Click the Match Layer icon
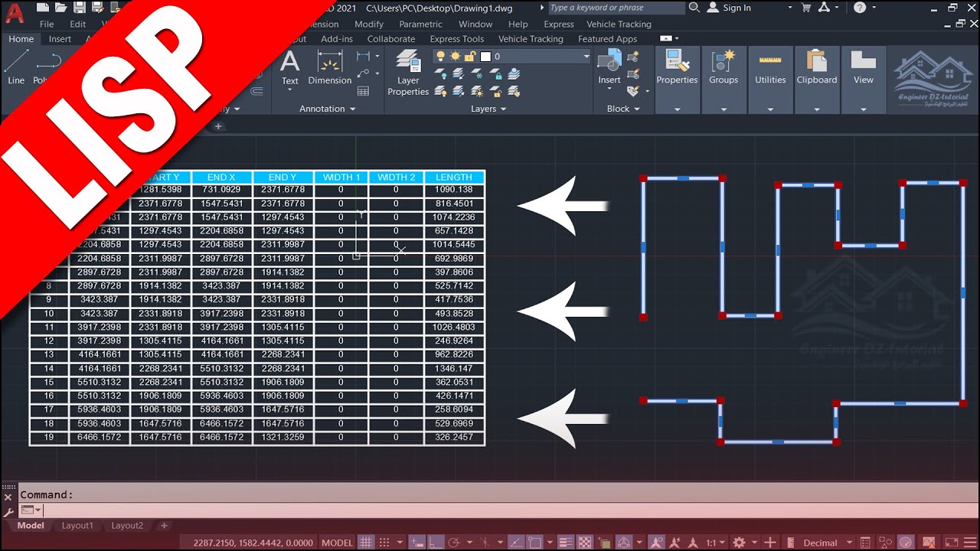The width and height of the screenshot is (980, 551). coord(514,91)
